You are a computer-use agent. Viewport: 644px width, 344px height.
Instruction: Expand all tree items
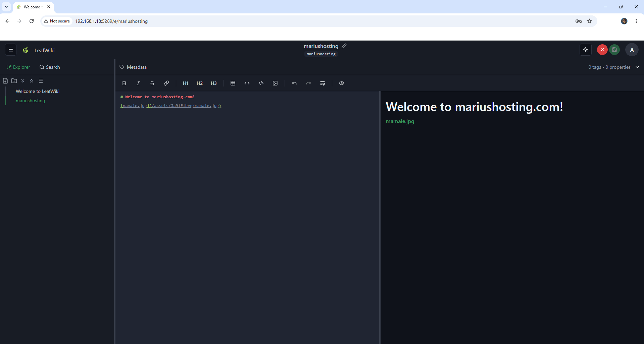click(23, 81)
